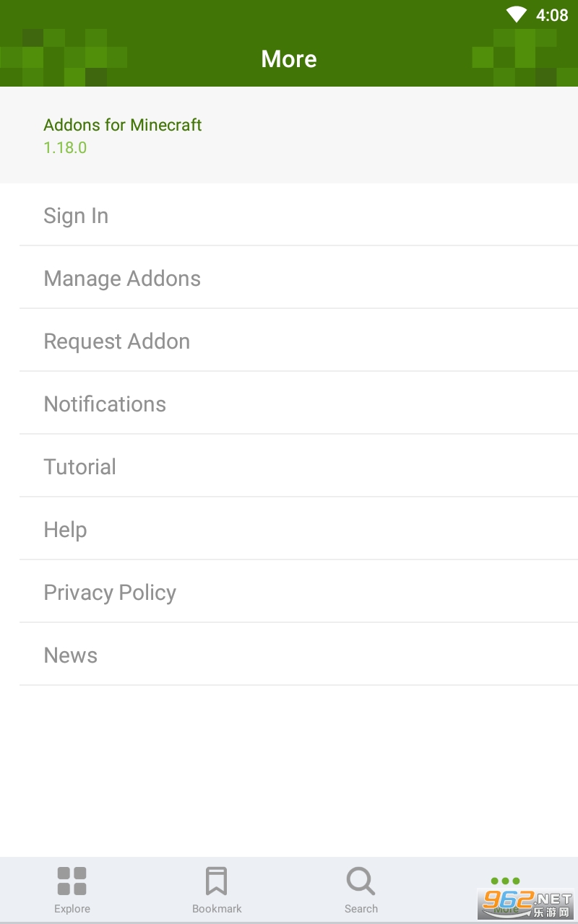Open the Explore grid icon

[x=72, y=881]
